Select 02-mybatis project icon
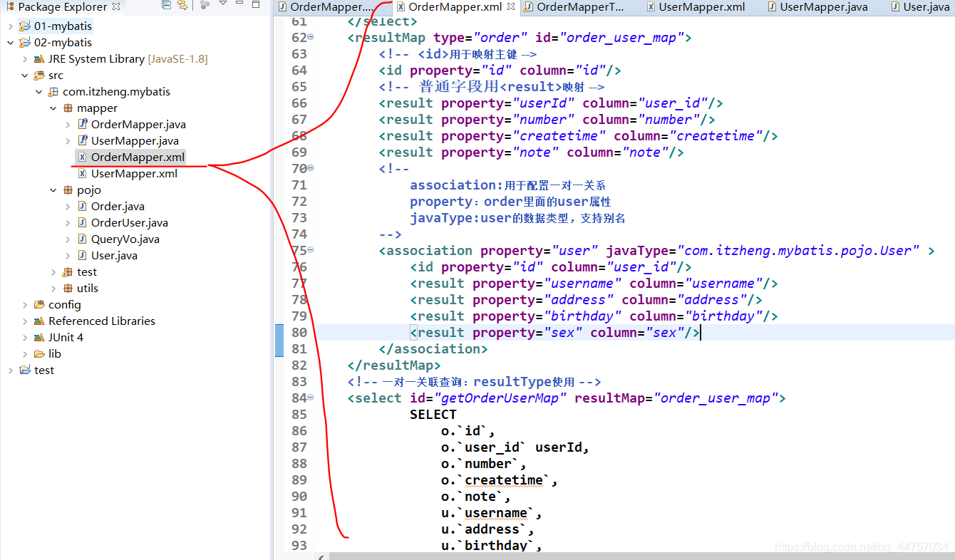 (25, 43)
